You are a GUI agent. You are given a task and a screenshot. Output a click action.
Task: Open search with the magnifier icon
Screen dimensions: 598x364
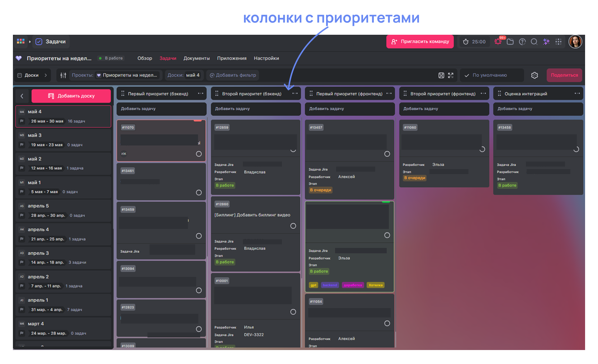coord(534,42)
